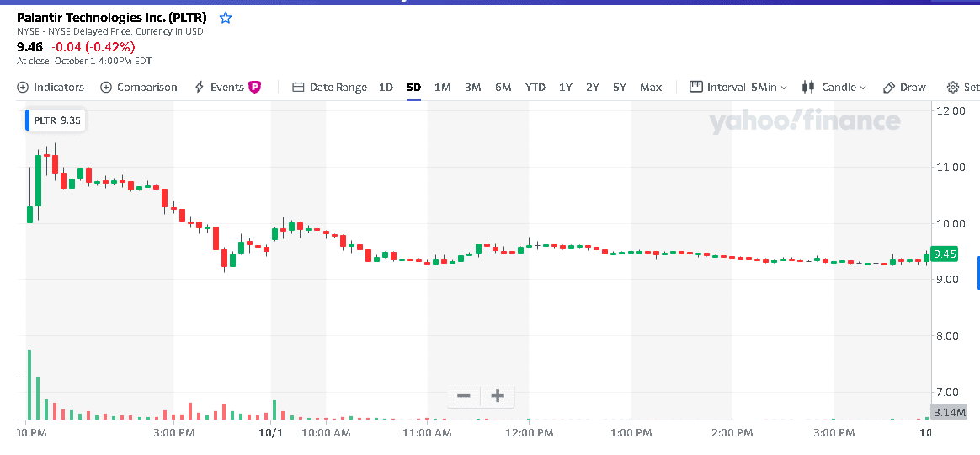Viewport: 980px width, 455px height.
Task: Click the candlestick icon beside Candle
Action: coord(808,87)
